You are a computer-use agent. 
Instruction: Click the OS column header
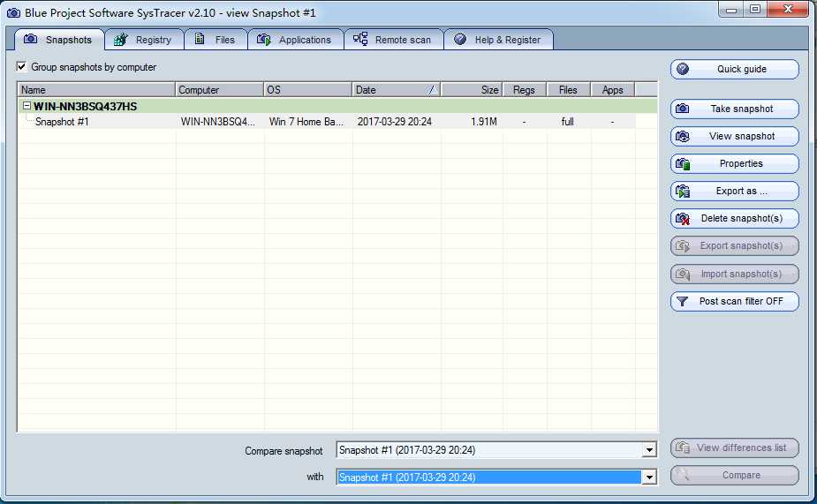click(308, 89)
